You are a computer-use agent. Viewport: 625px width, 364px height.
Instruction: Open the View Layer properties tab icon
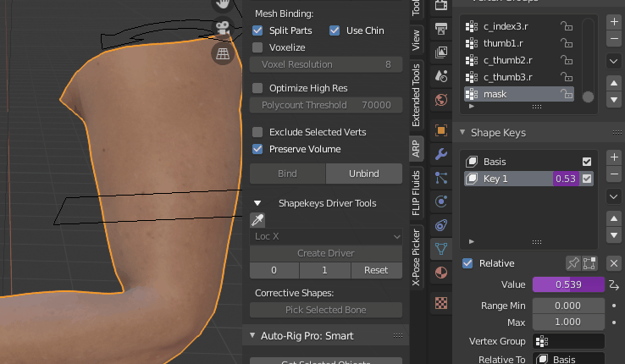tap(441, 52)
